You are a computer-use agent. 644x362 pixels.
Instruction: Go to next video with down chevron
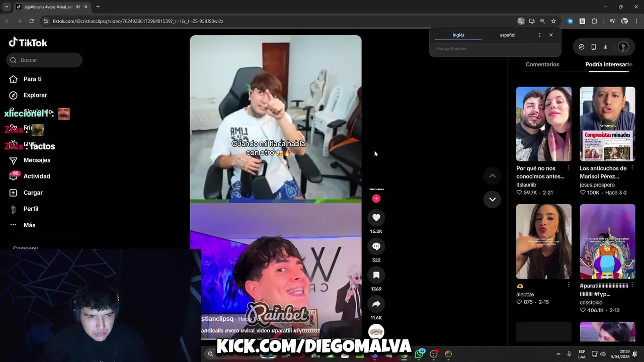click(493, 200)
